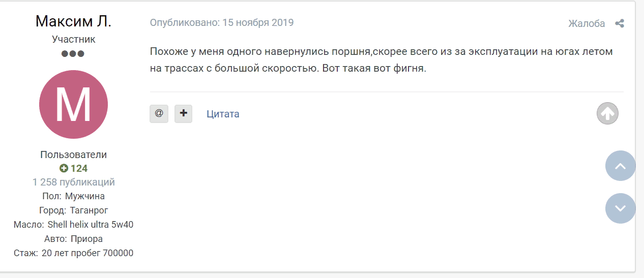Click the Участник rank title
644x278 pixels.
point(73,39)
